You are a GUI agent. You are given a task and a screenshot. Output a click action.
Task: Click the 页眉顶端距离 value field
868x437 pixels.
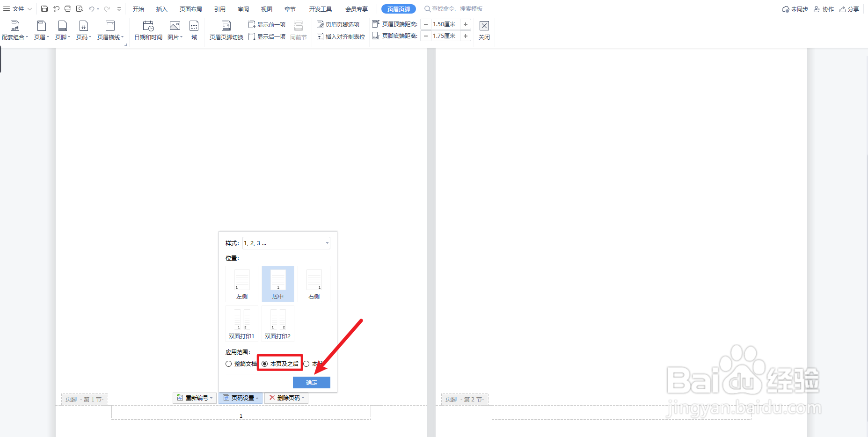pyautogui.click(x=445, y=24)
